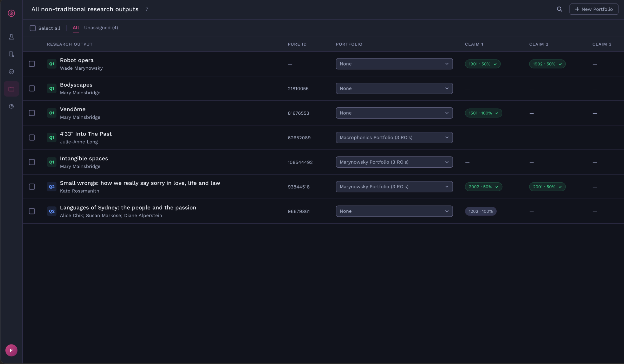This screenshot has width=624, height=364.
Task: Click the search magnifier icon
Action: tap(559, 9)
